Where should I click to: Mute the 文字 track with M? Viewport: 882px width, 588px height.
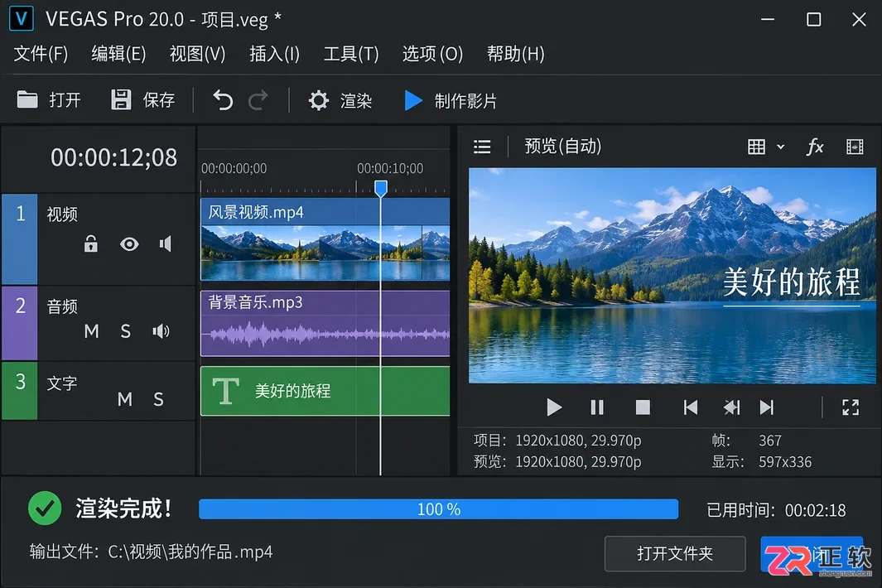[x=125, y=399]
